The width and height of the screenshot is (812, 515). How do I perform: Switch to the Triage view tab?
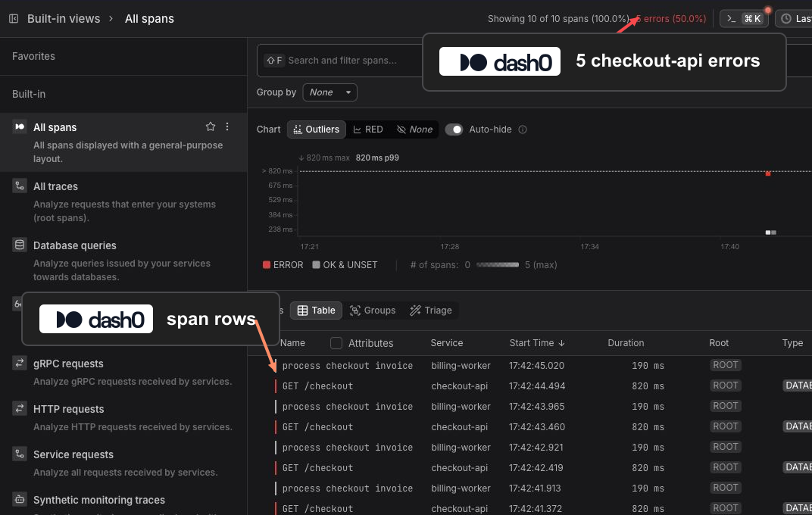(x=431, y=310)
